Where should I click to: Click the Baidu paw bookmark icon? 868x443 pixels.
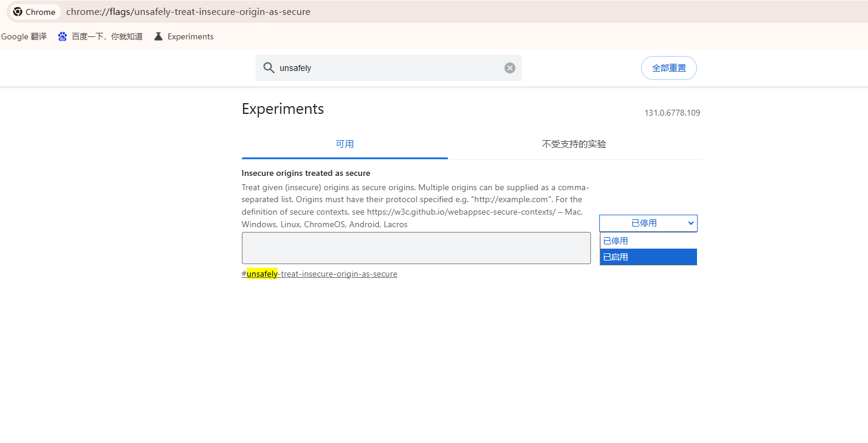[63, 36]
